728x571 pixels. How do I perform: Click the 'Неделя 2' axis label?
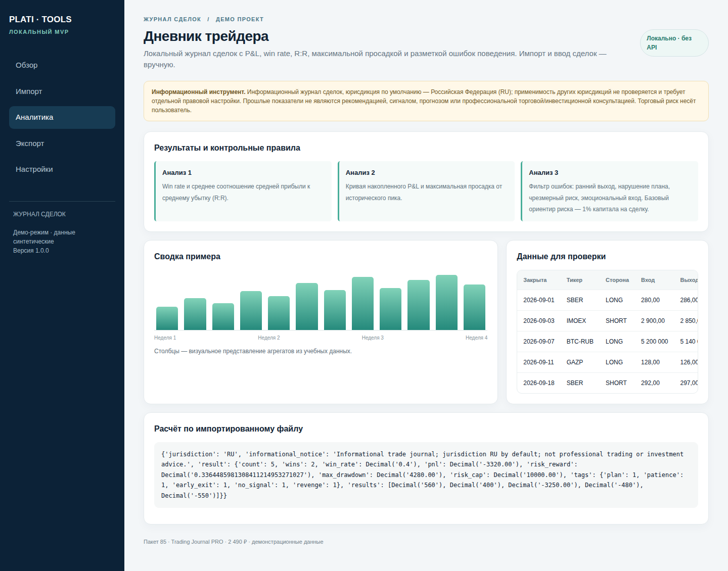click(x=269, y=338)
